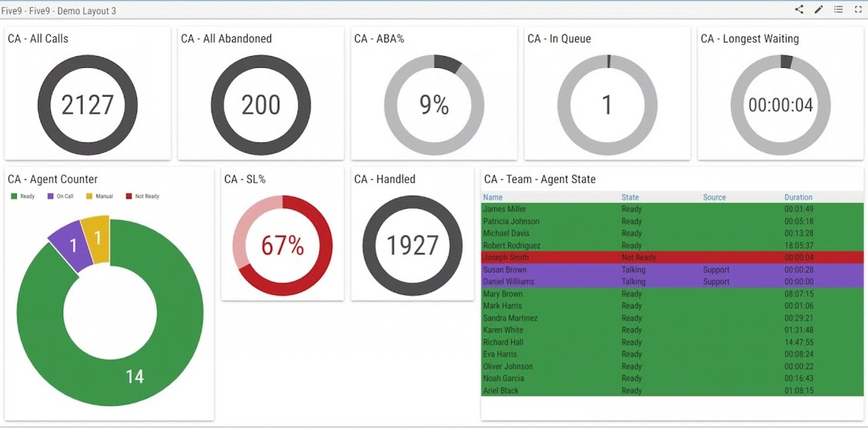This screenshot has height=447, width=868.
Task: Toggle the Manual legend item
Action: pyautogui.click(x=100, y=196)
